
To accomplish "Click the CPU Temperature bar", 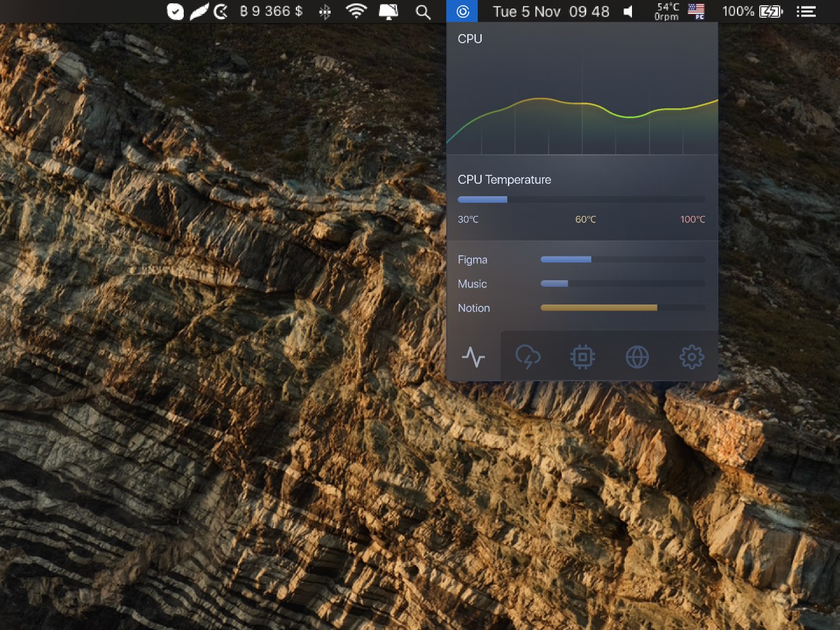I will [x=581, y=199].
